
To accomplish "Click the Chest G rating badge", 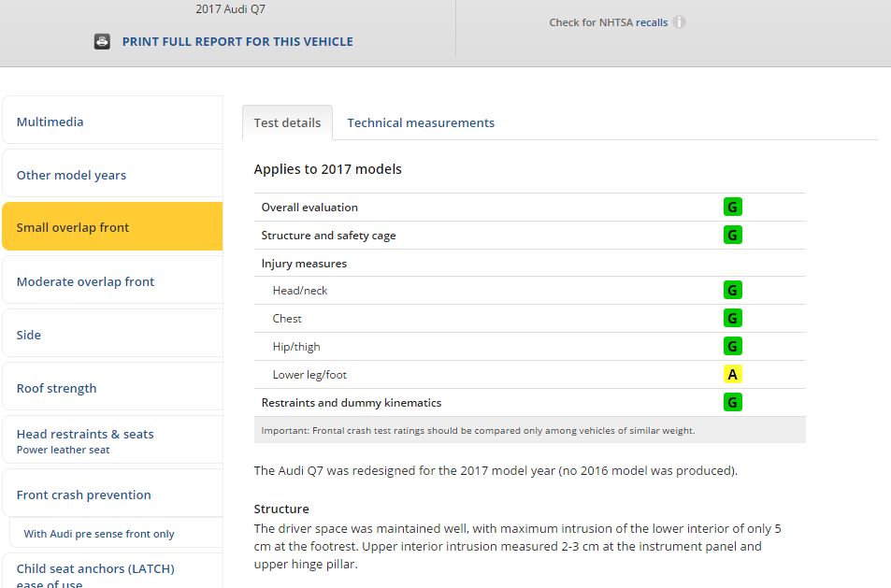I will click(x=732, y=318).
